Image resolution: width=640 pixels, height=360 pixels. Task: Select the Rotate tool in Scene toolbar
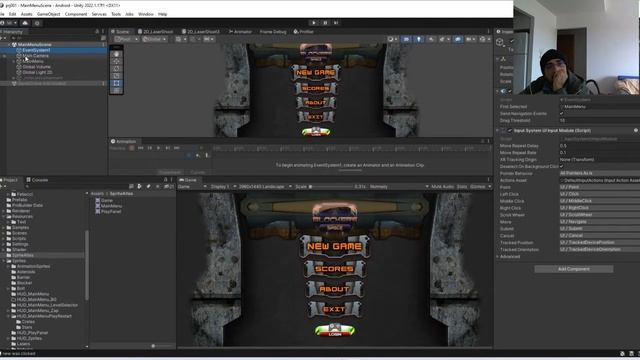click(117, 69)
